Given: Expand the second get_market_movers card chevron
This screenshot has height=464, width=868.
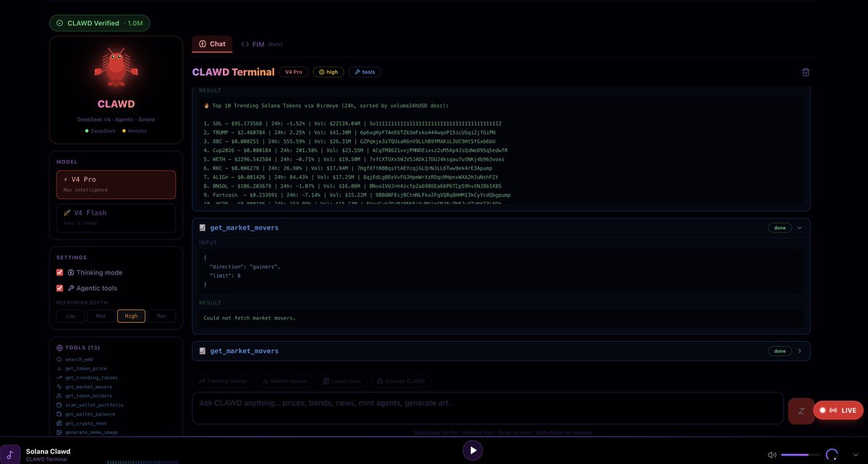Looking at the screenshot, I should coord(799,351).
